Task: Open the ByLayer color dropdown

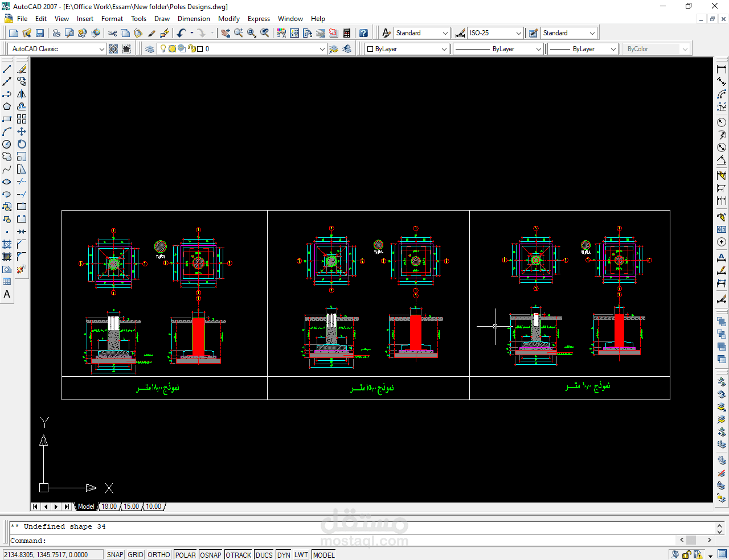Action: tap(407, 49)
